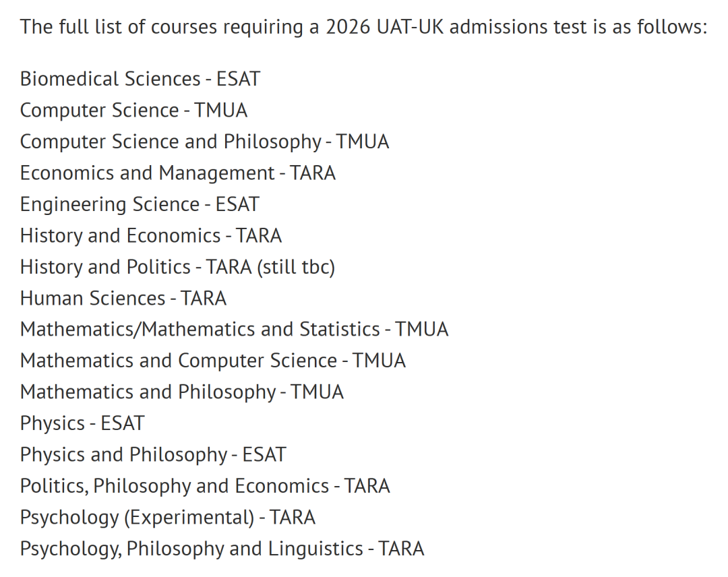Click the Mathematics and Philosophy - TMUA line
The width and height of the screenshot is (728, 577).
tap(181, 392)
